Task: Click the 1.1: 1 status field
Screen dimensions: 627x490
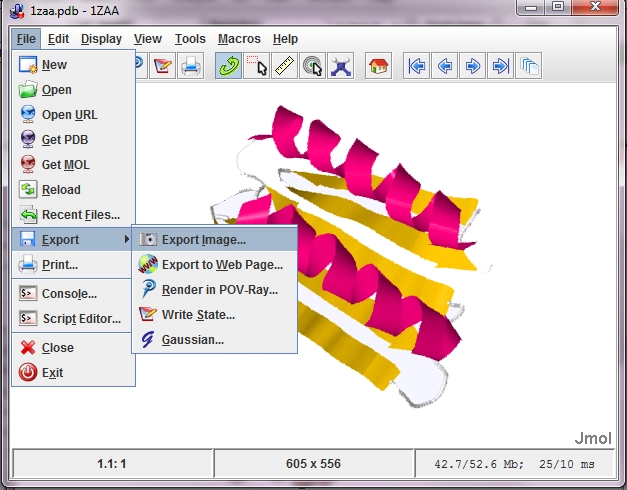Action: point(112,464)
